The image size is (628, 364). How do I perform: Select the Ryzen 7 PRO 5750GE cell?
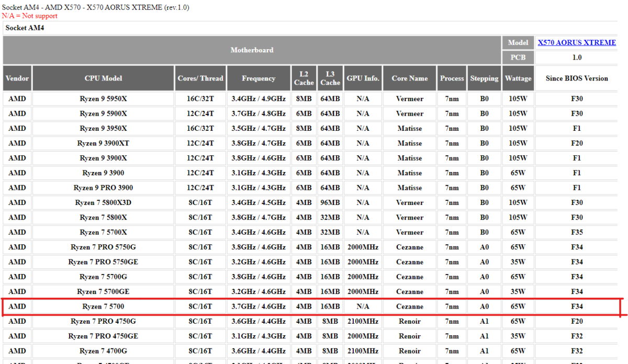pyautogui.click(x=103, y=262)
